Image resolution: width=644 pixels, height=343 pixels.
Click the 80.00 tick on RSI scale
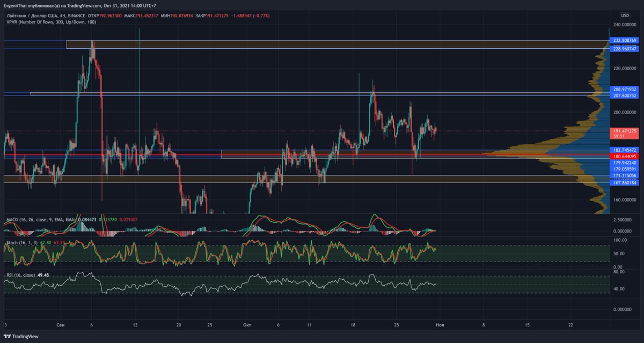tap(619, 272)
